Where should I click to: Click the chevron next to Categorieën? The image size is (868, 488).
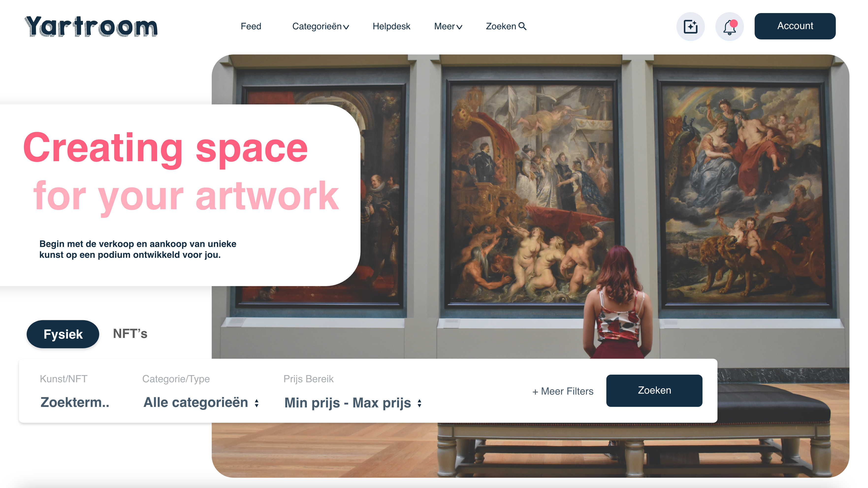(346, 27)
